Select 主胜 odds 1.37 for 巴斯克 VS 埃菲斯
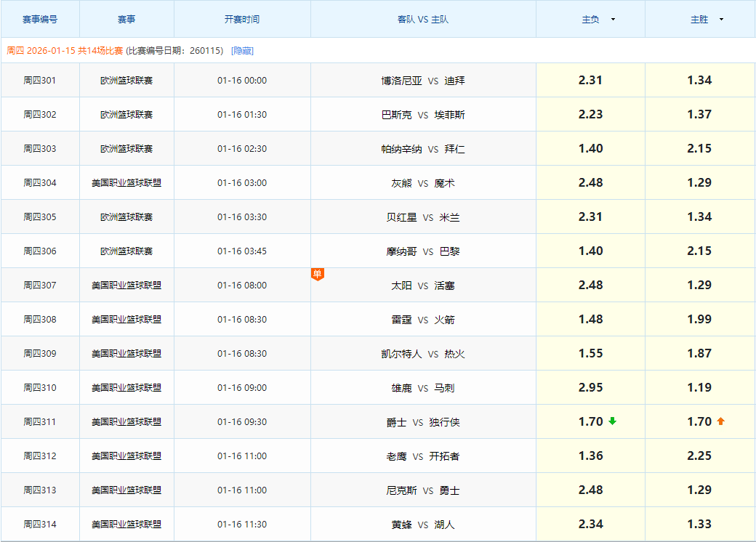The width and height of the screenshot is (756, 542). click(x=699, y=114)
